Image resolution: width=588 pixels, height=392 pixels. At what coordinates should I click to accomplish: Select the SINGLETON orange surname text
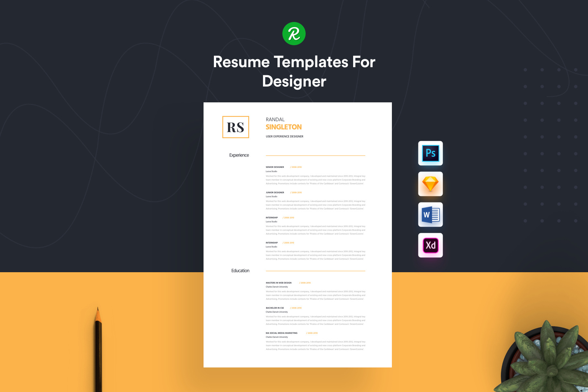tap(284, 127)
